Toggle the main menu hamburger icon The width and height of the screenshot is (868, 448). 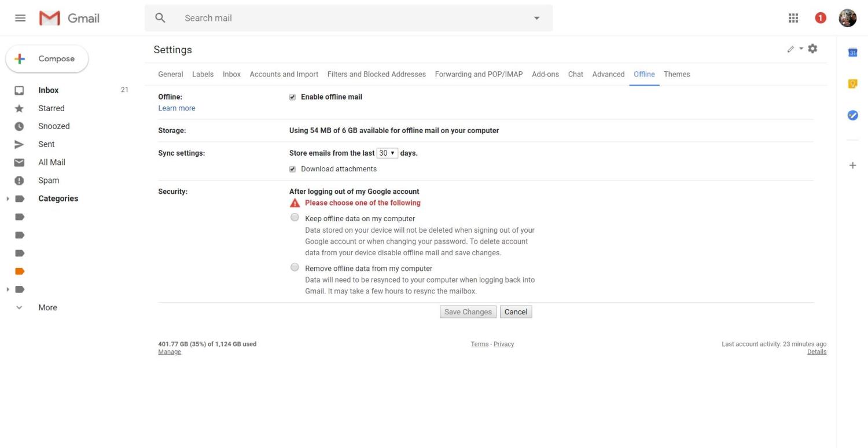20,18
